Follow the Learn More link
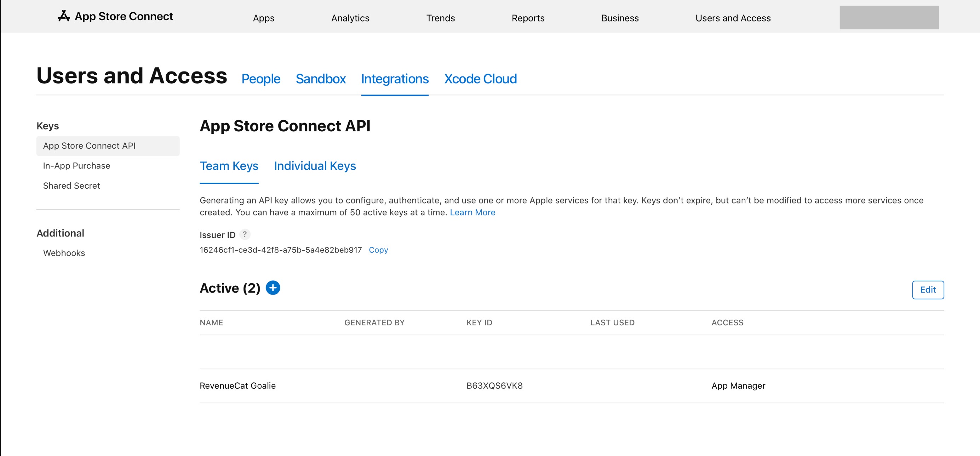The image size is (980, 456). [472, 212]
